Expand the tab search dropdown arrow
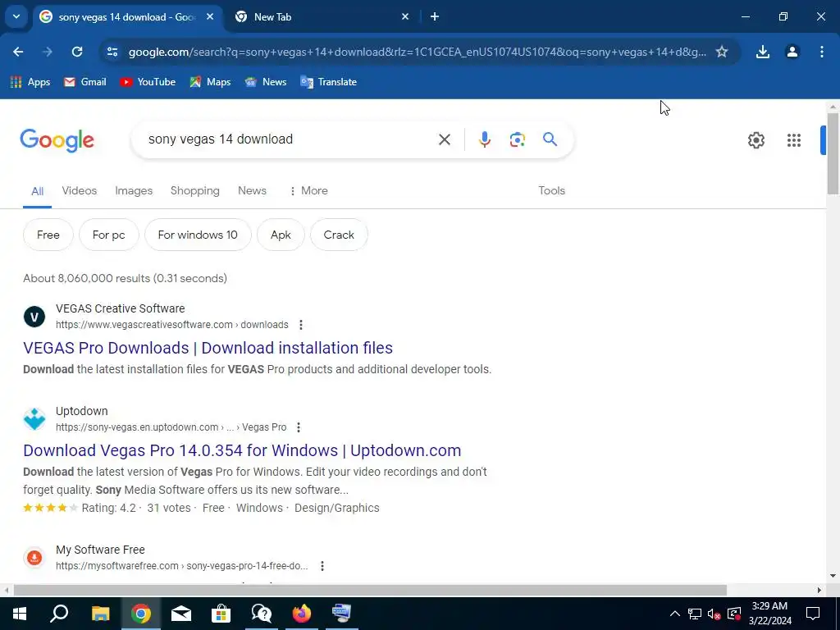Viewport: 840px width, 630px height. (x=16, y=16)
